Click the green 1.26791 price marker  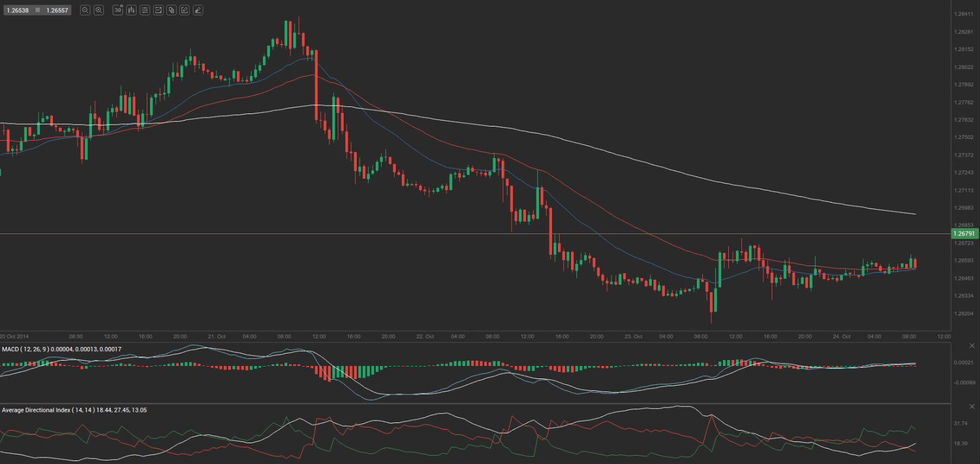(x=965, y=234)
